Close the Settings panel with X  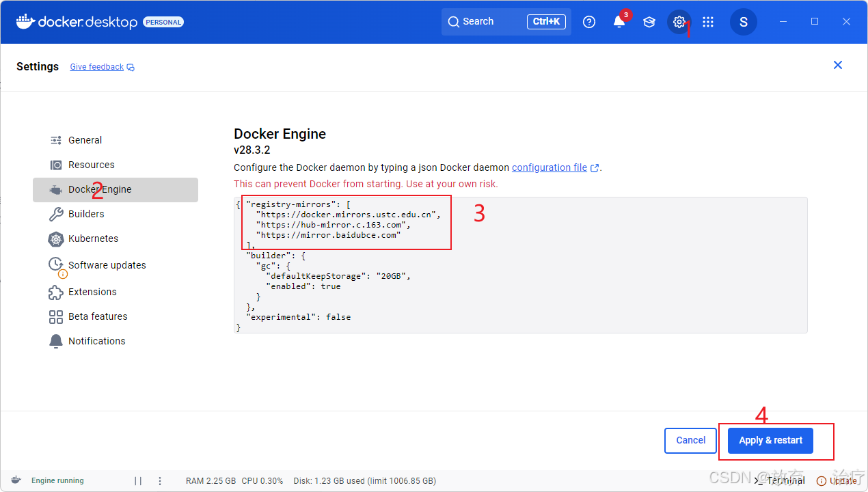838,65
